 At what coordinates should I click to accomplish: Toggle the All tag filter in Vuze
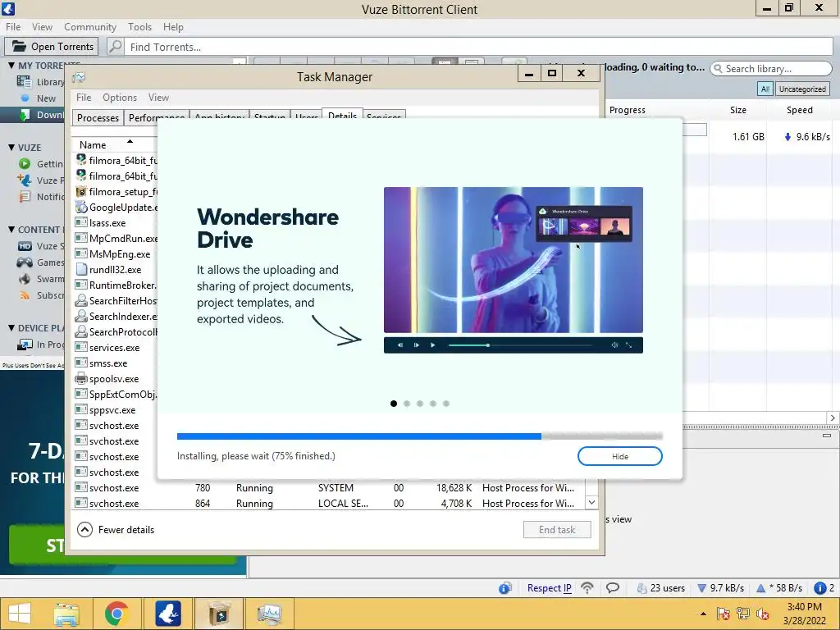pyautogui.click(x=765, y=89)
